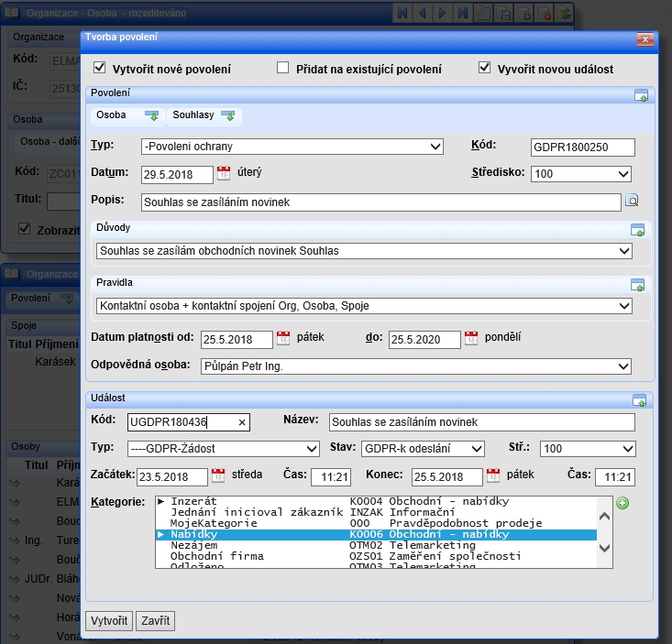Screen dimensions: 672x644
Task: Select 'Jednání inicioval zákazník' category row
Action: click(376, 512)
